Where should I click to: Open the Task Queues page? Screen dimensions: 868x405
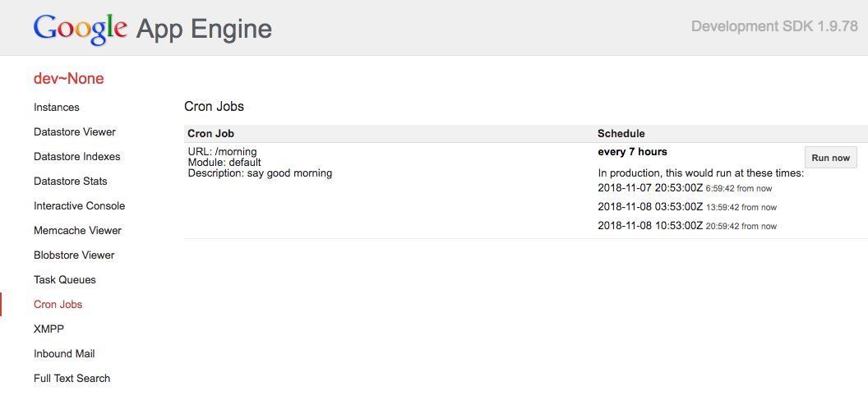(x=65, y=280)
